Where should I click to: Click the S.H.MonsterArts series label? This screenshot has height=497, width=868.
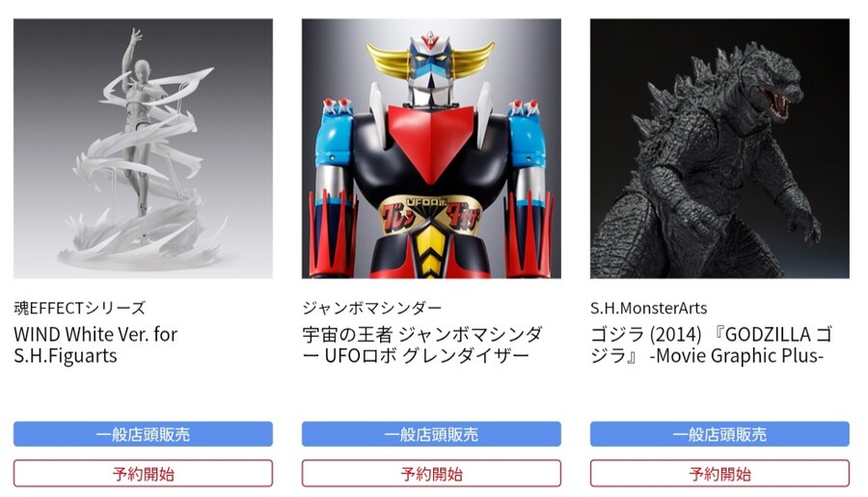[x=649, y=308]
